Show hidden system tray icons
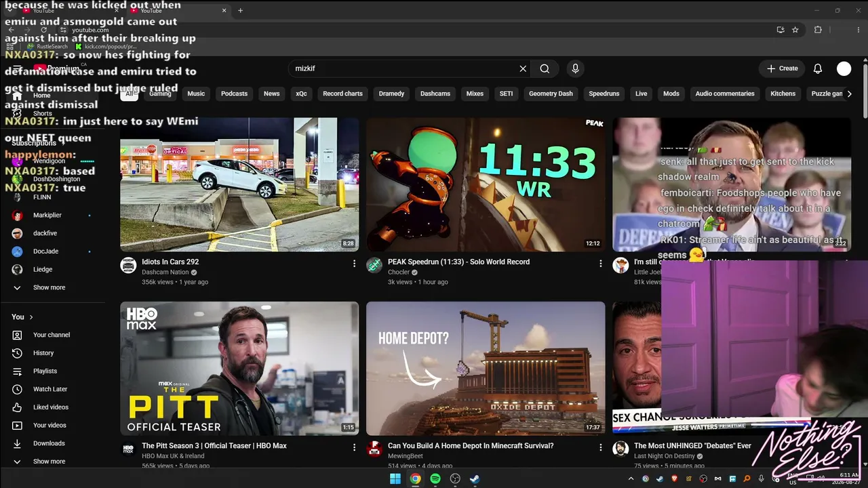 coord(631,479)
